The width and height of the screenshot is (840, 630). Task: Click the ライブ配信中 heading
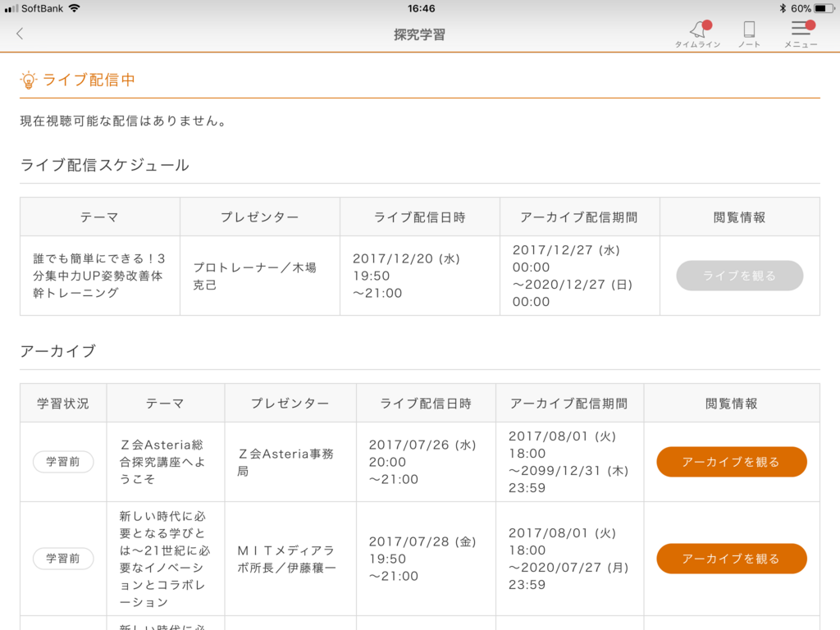[89, 80]
